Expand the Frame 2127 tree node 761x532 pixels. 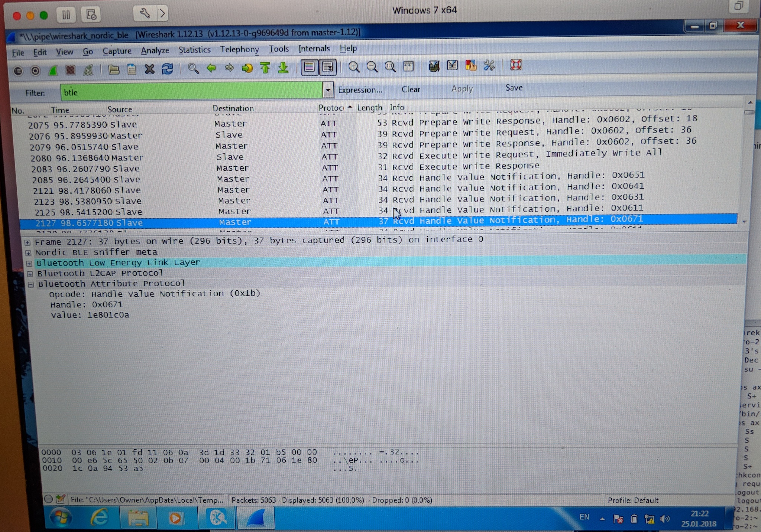pyautogui.click(x=27, y=242)
